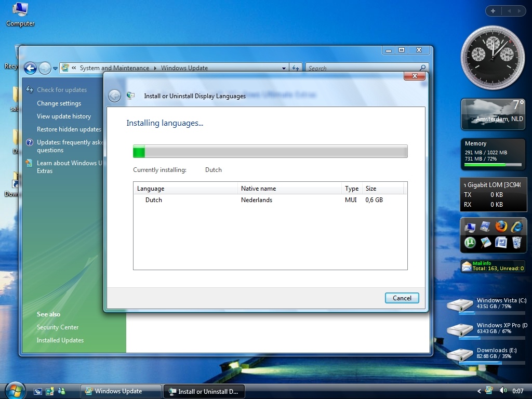Click the Nederlands native name cell
The image size is (532, 399).
point(257,200)
